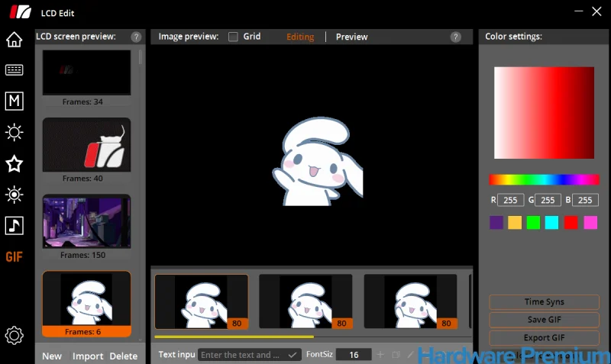Click the 80 delay badge on third frame
Screen dimensions: 611x364
pyautogui.click(x=446, y=323)
